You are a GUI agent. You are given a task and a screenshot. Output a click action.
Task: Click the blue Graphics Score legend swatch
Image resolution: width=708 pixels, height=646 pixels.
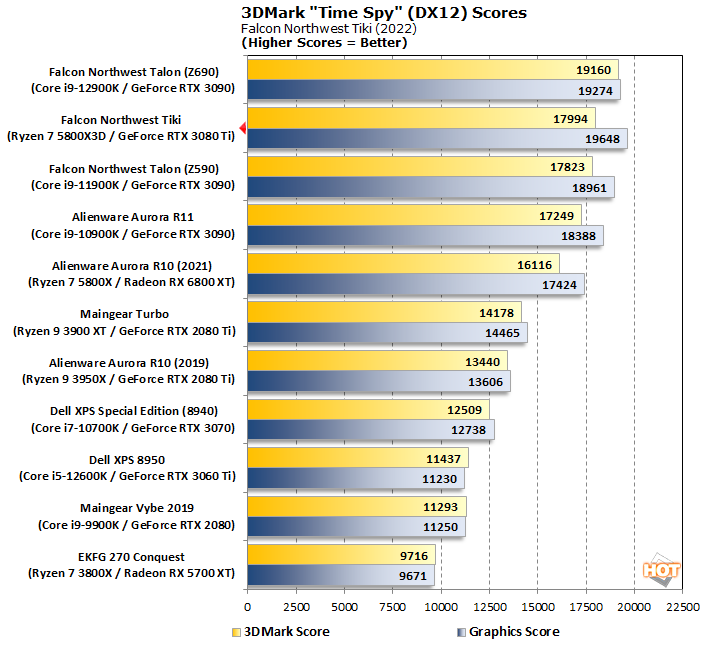(x=461, y=632)
